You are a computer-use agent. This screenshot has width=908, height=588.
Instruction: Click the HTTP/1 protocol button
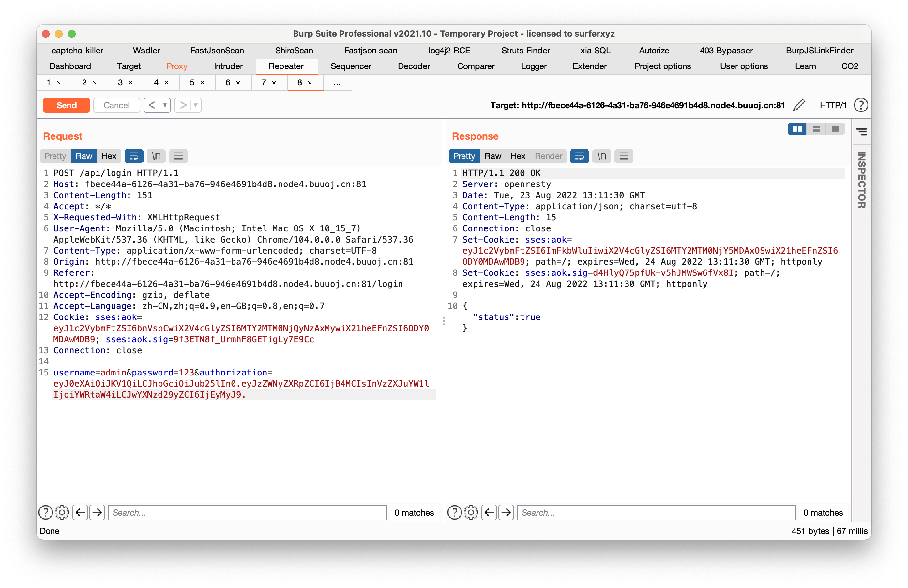tap(833, 105)
